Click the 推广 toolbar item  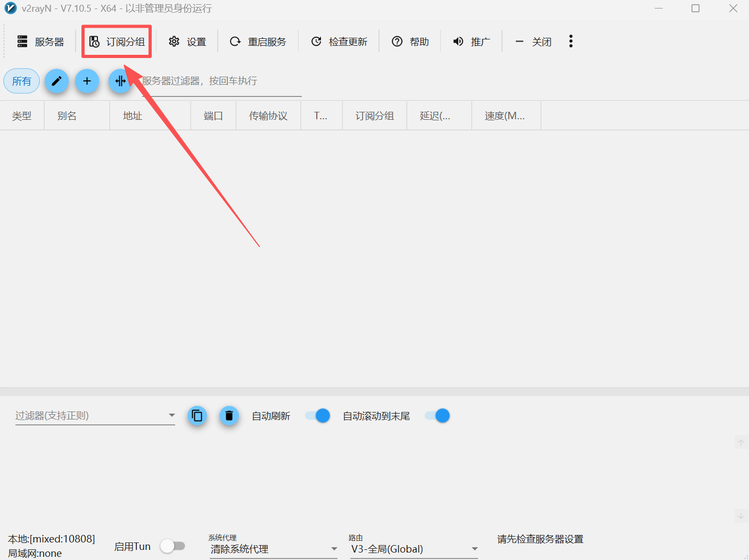click(x=472, y=42)
